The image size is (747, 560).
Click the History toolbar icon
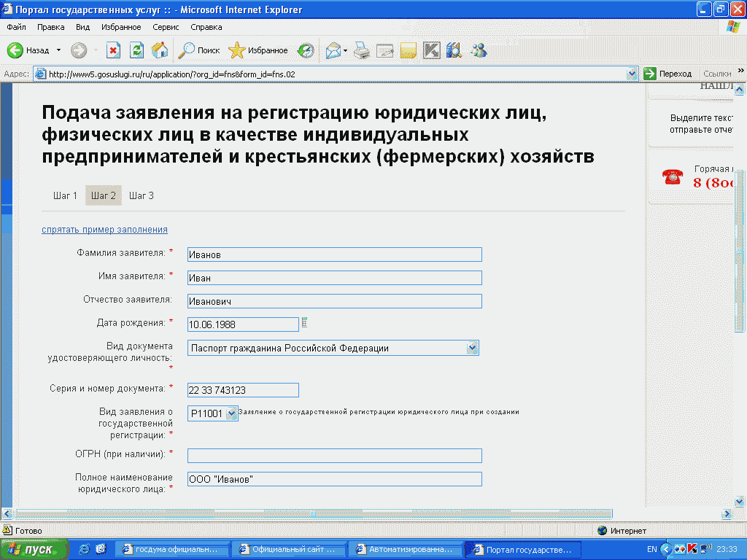306,50
